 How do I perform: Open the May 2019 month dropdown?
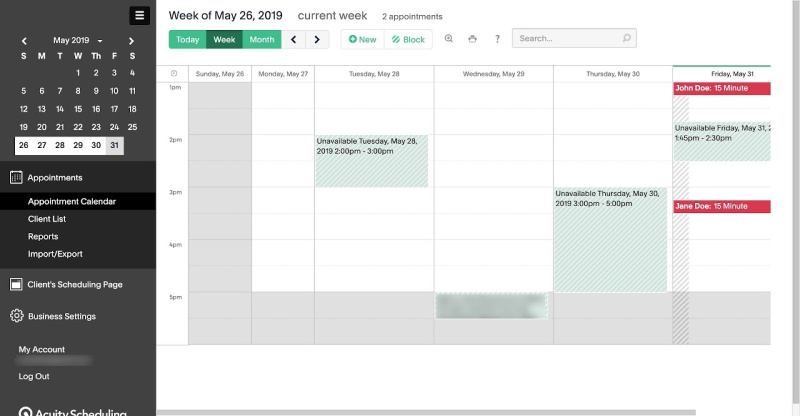point(78,40)
